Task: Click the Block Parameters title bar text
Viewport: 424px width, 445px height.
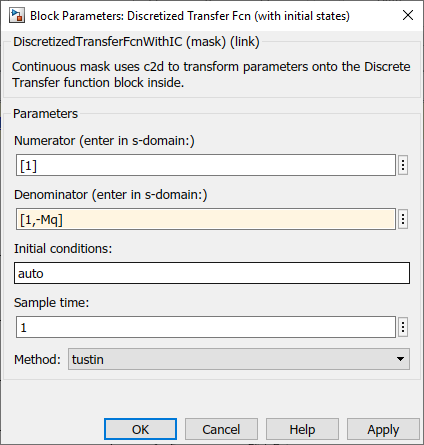Action: pos(190,16)
